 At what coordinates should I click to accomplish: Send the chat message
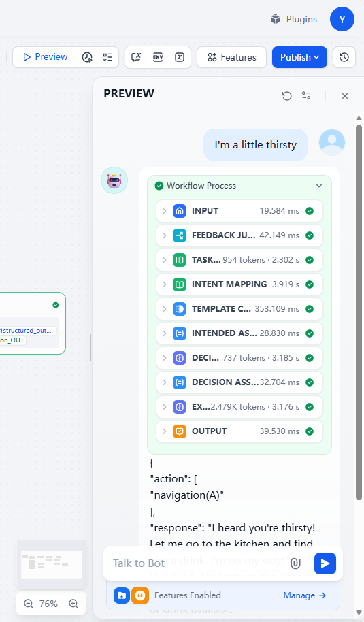click(x=325, y=563)
